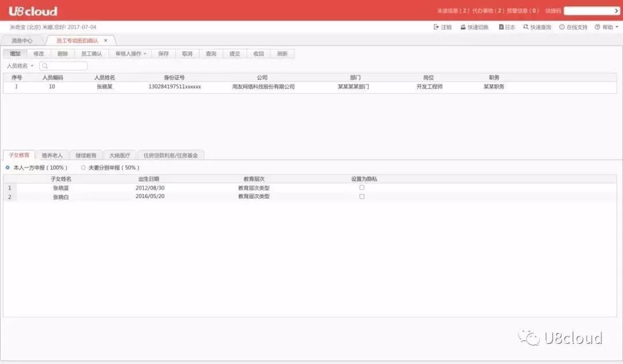
Task: Click the U8cloud logo in the header
Action: tap(33, 11)
